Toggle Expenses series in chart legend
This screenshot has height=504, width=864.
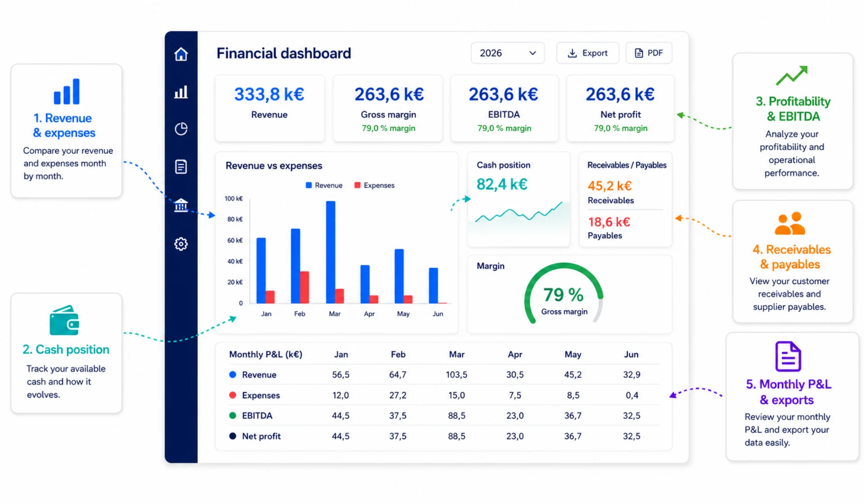pyautogui.click(x=375, y=185)
